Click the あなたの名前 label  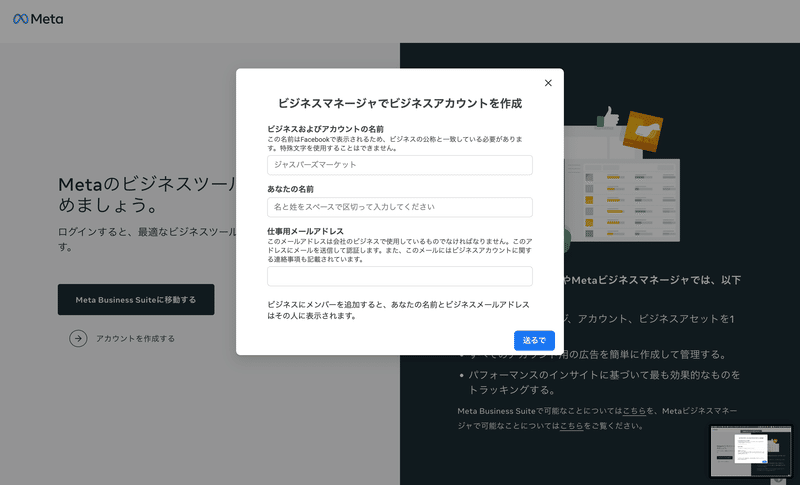(290, 189)
